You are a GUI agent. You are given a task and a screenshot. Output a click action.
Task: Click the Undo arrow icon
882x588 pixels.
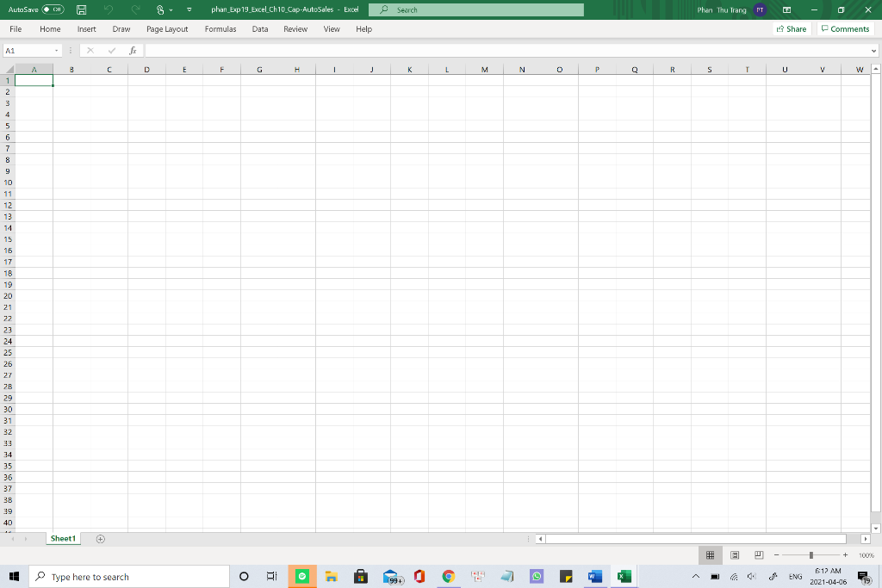pos(109,9)
